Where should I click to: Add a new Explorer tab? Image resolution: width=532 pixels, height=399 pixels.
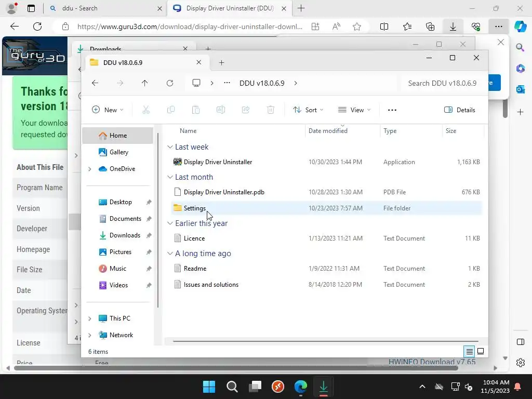click(x=221, y=62)
